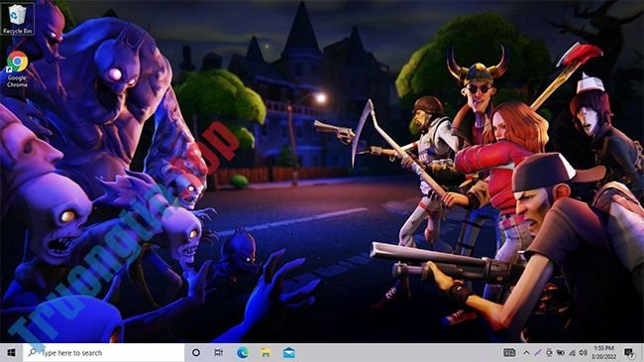The width and height of the screenshot is (644, 362).
Task: Open the Mail app from the taskbar
Action: coord(288,352)
